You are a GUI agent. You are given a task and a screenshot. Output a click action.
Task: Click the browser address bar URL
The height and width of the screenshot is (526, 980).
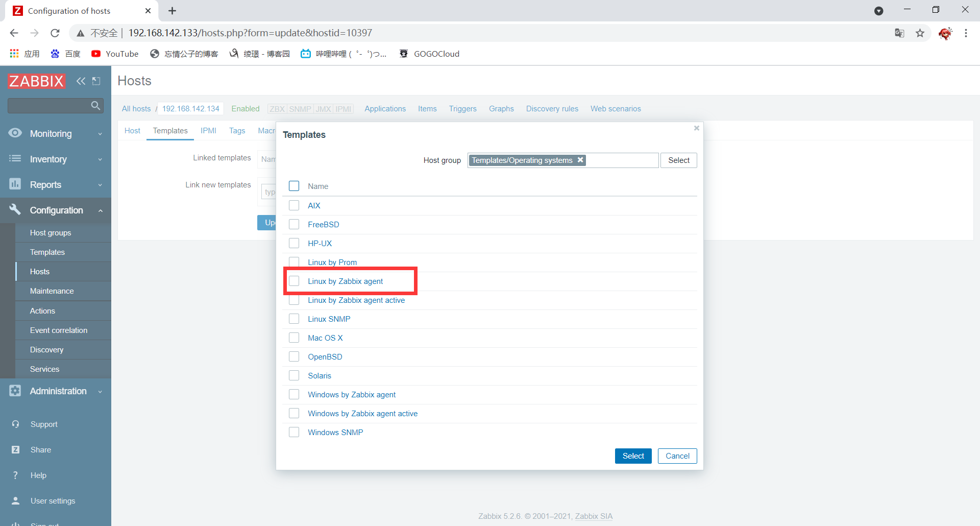pos(250,33)
